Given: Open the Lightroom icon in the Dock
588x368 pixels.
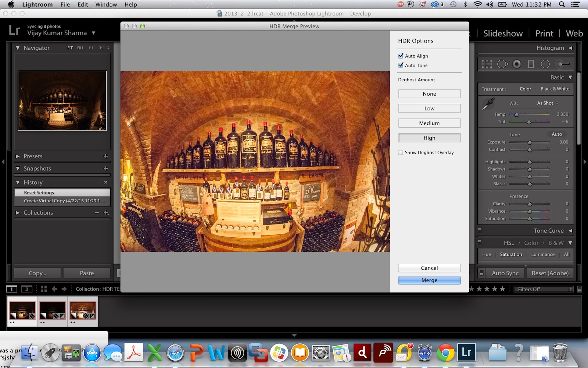Looking at the screenshot, I should [x=466, y=353].
